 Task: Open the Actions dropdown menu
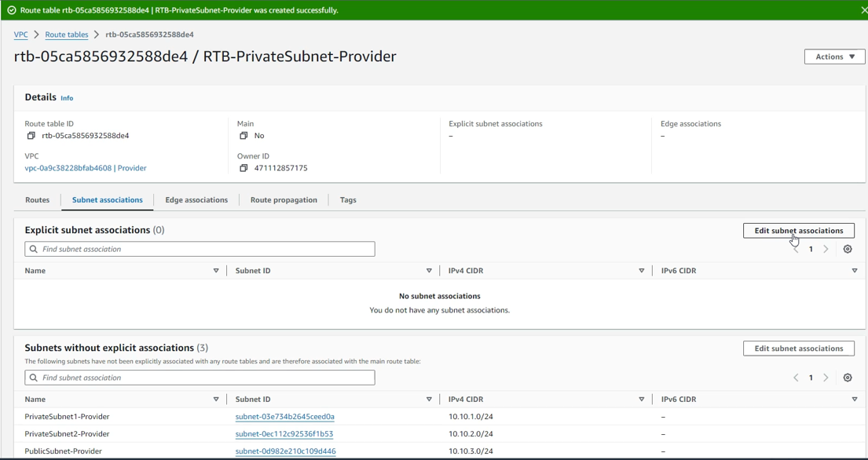pyautogui.click(x=834, y=57)
